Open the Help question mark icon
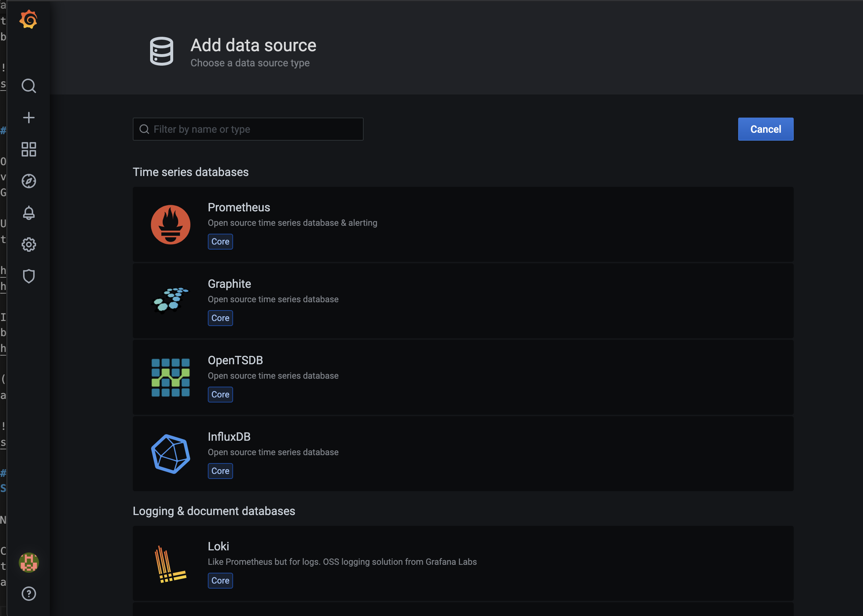 pyautogui.click(x=29, y=594)
